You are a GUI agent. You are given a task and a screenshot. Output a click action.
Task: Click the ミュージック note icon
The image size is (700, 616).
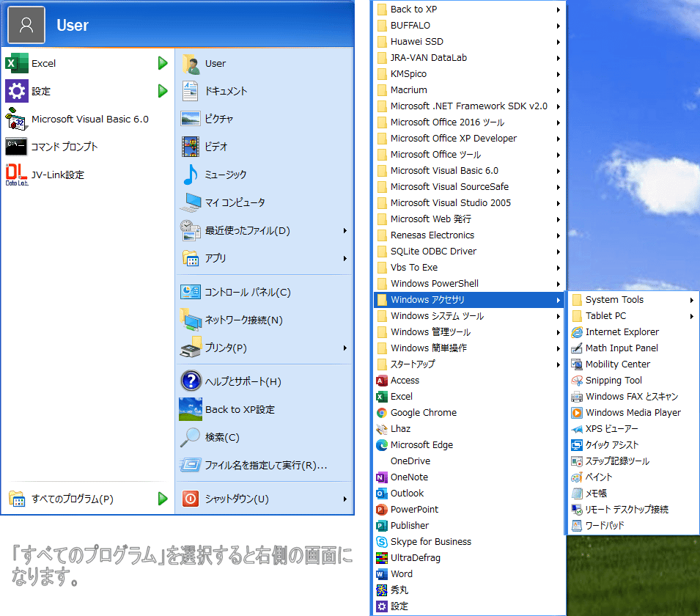pos(191,175)
